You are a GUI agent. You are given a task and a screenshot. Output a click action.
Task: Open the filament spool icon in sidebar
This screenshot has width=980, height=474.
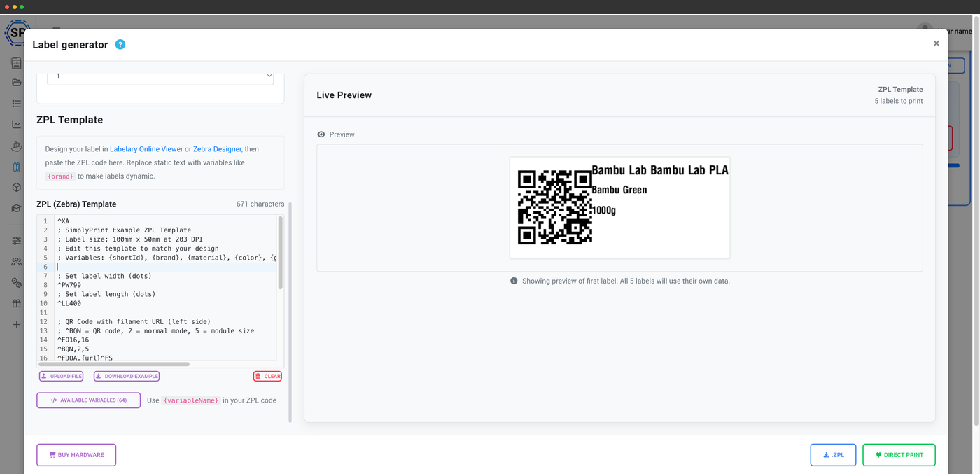(x=16, y=167)
